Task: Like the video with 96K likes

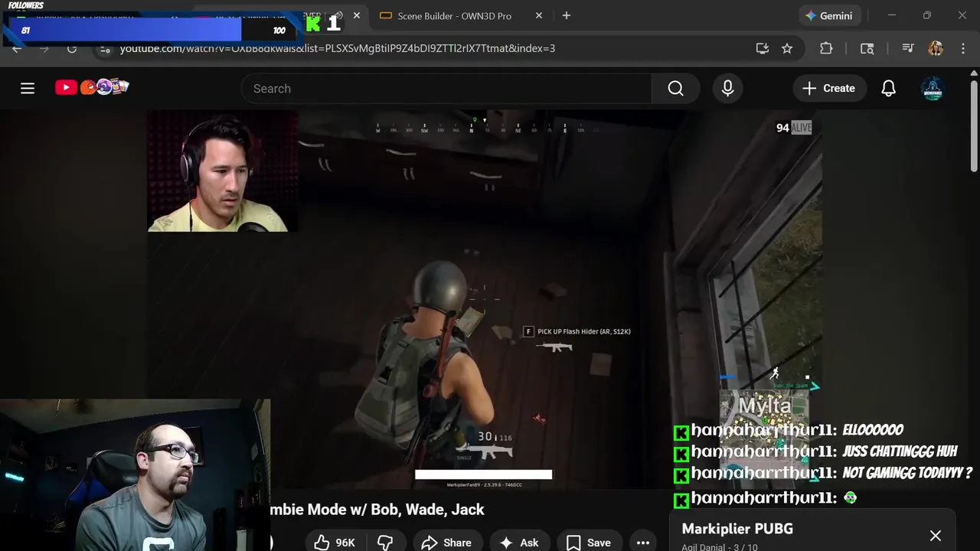Action: coord(335,542)
